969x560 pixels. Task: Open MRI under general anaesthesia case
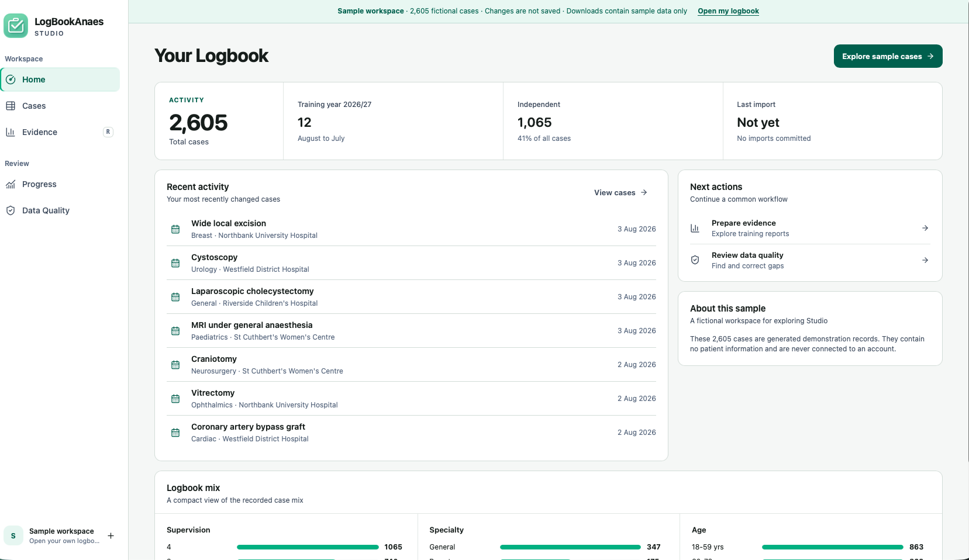pyautogui.click(x=411, y=331)
